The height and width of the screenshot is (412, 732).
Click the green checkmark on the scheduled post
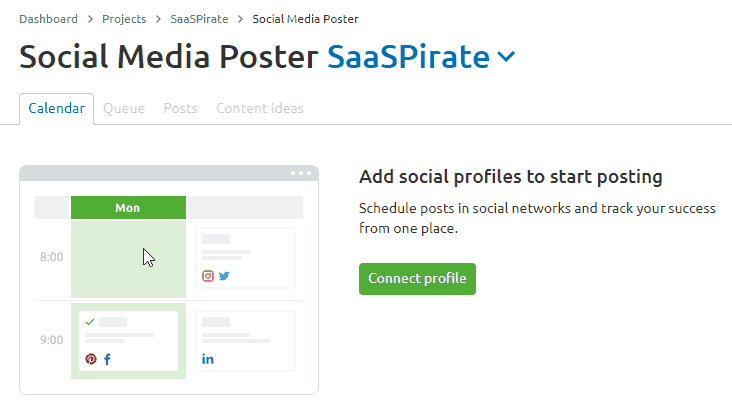click(x=90, y=322)
